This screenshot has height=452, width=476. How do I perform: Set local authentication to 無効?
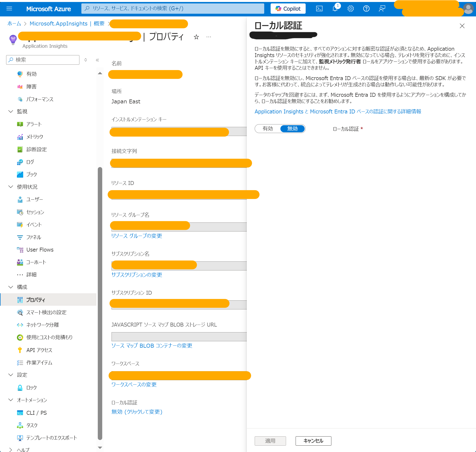point(292,129)
